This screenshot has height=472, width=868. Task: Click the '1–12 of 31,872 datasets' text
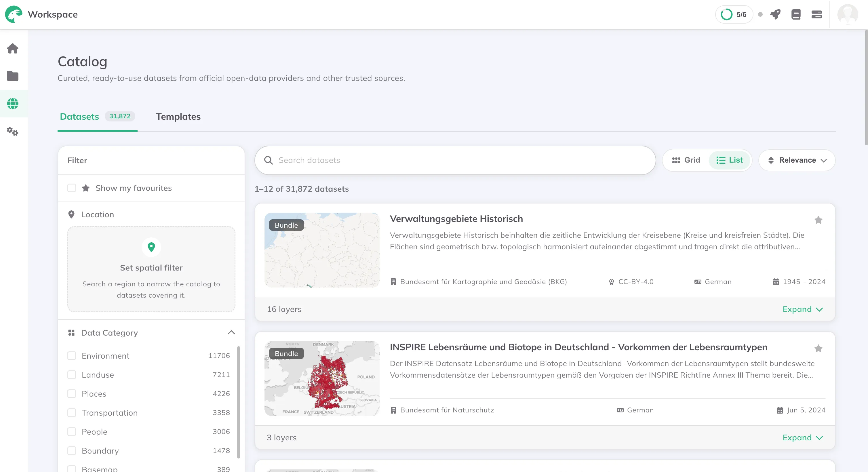[302, 189]
